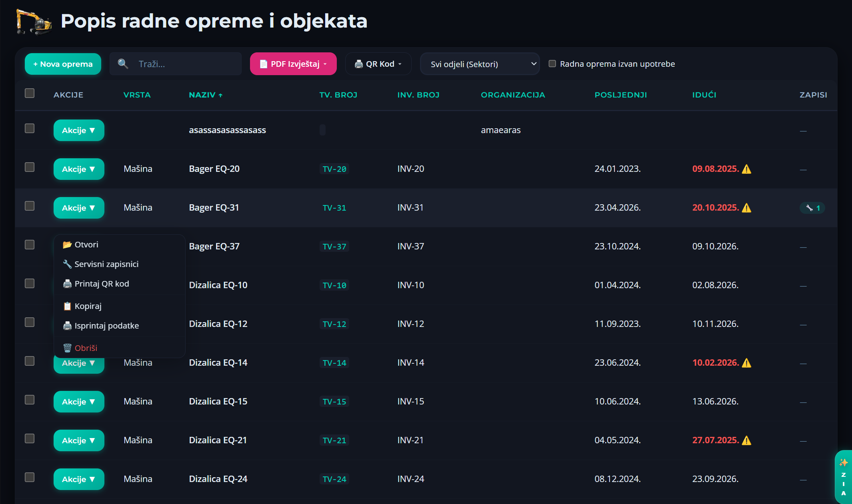This screenshot has width=852, height=504.
Task: Click the folder icon beside Otvori
Action: (67, 245)
